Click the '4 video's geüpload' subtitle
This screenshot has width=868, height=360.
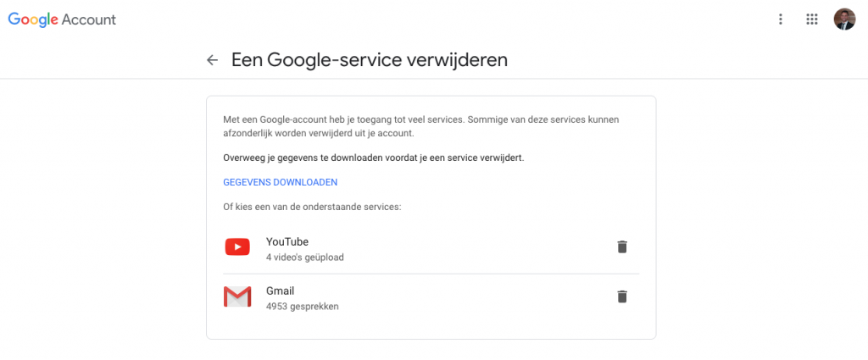305,258
